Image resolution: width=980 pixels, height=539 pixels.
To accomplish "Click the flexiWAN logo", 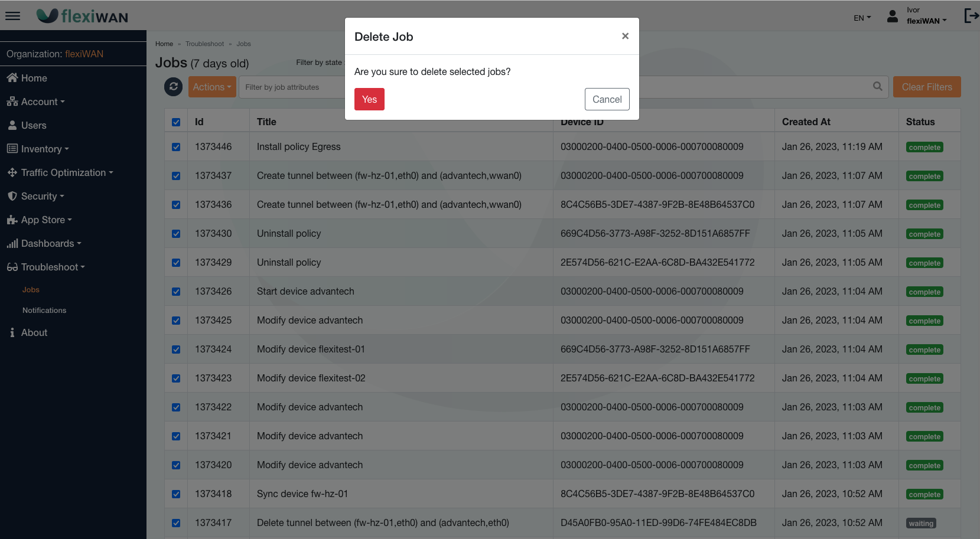I will click(x=82, y=16).
